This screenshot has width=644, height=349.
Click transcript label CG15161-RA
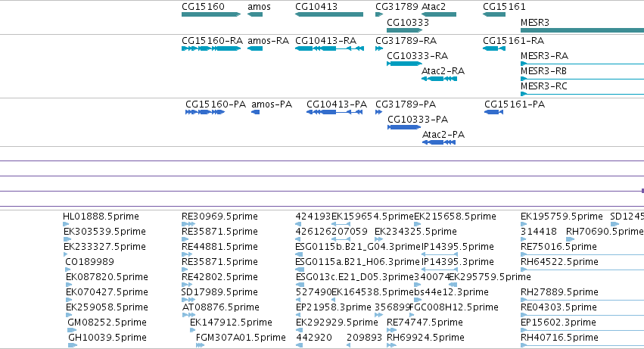513,41
